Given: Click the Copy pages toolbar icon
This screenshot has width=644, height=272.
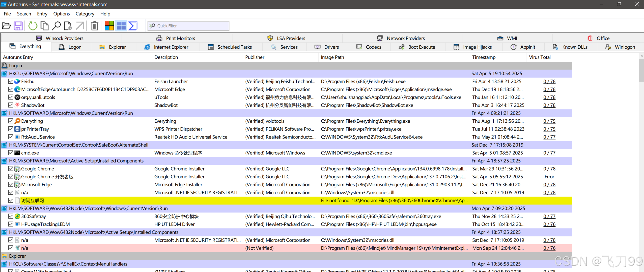Looking at the screenshot, I should [x=45, y=26].
